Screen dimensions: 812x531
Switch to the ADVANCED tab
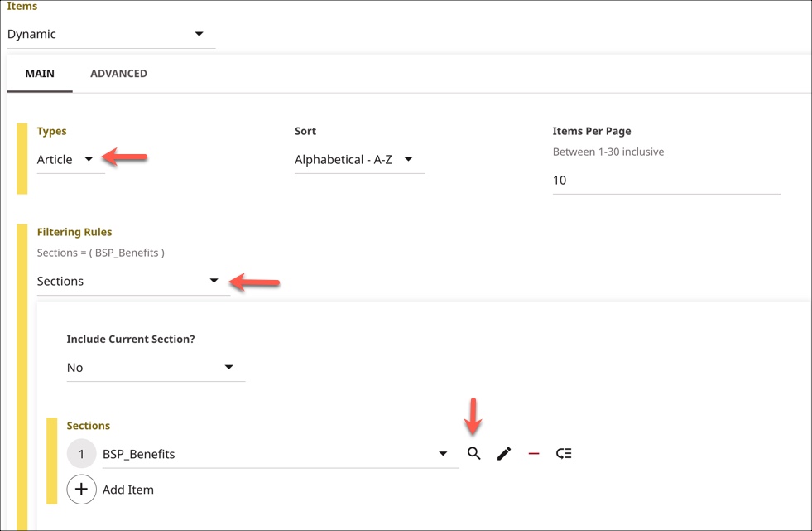(x=118, y=74)
